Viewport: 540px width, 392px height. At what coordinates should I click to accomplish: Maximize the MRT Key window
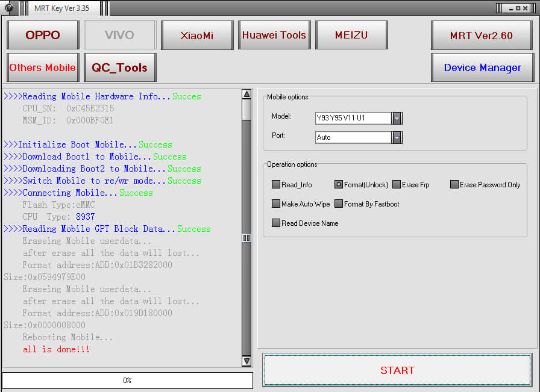point(518,8)
